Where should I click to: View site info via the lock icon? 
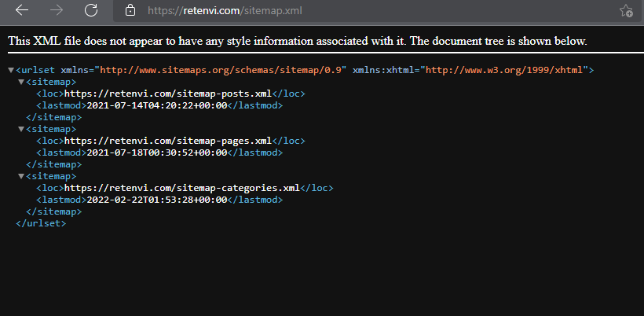(x=130, y=11)
